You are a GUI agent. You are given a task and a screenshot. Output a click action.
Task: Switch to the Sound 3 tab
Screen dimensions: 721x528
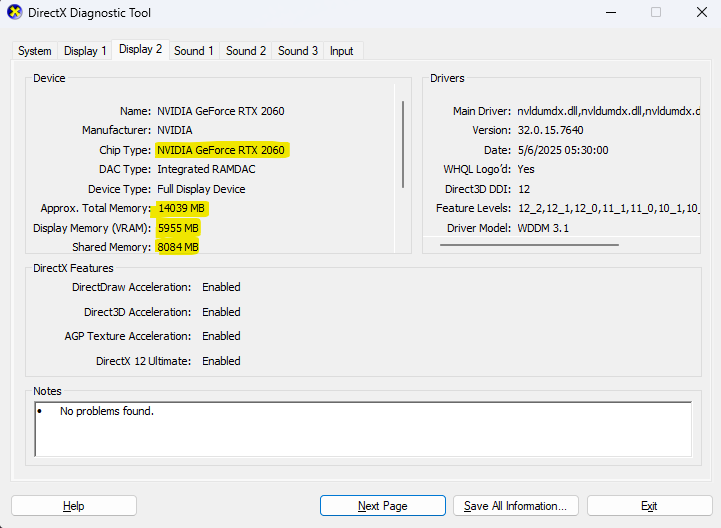[x=298, y=51]
